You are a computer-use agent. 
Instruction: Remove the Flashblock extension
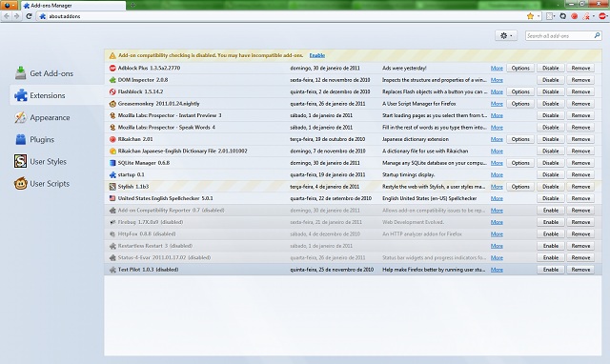click(580, 91)
